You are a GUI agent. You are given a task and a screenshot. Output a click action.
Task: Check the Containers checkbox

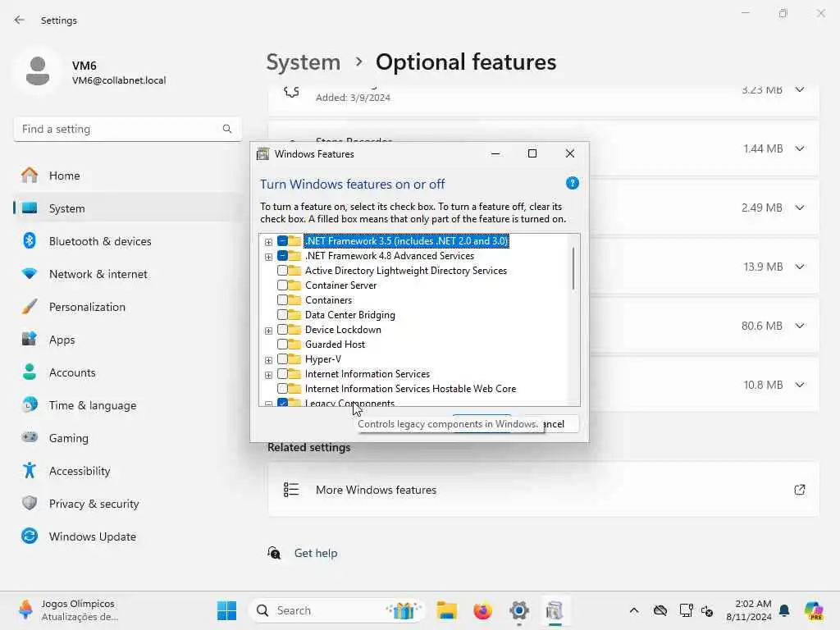282,300
